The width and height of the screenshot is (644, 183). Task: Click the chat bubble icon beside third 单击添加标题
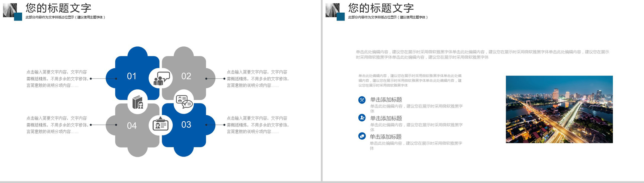[x=362, y=136]
